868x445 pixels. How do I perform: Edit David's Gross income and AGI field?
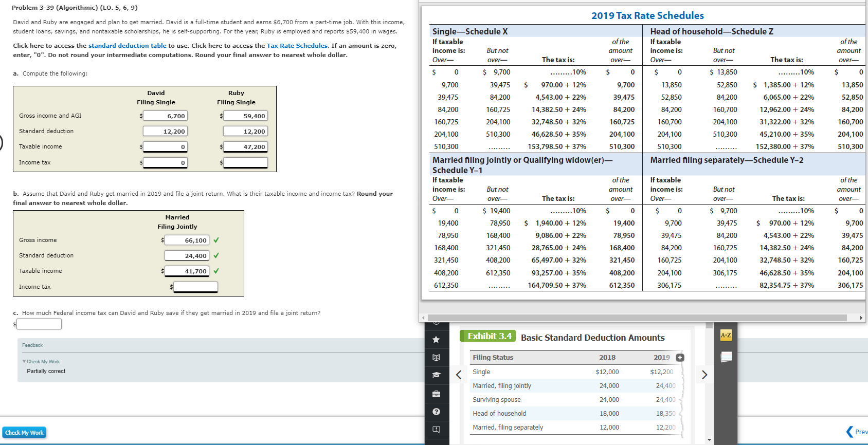click(165, 116)
